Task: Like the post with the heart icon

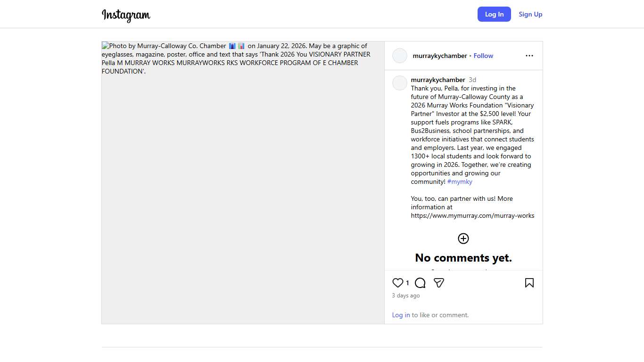Action: (398, 283)
